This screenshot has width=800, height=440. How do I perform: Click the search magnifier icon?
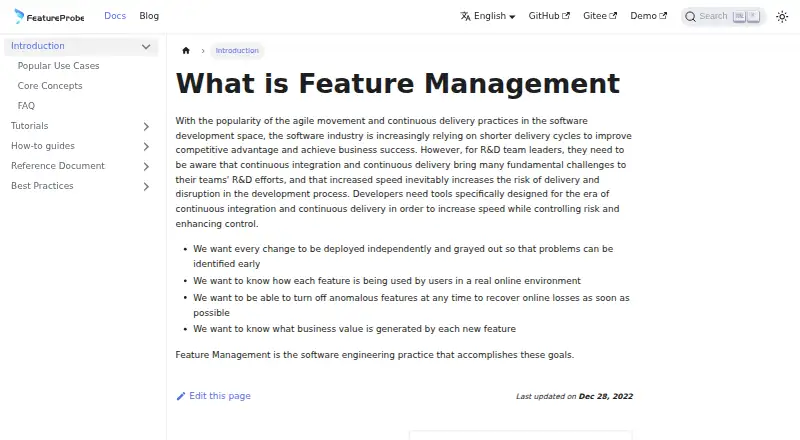(x=690, y=17)
